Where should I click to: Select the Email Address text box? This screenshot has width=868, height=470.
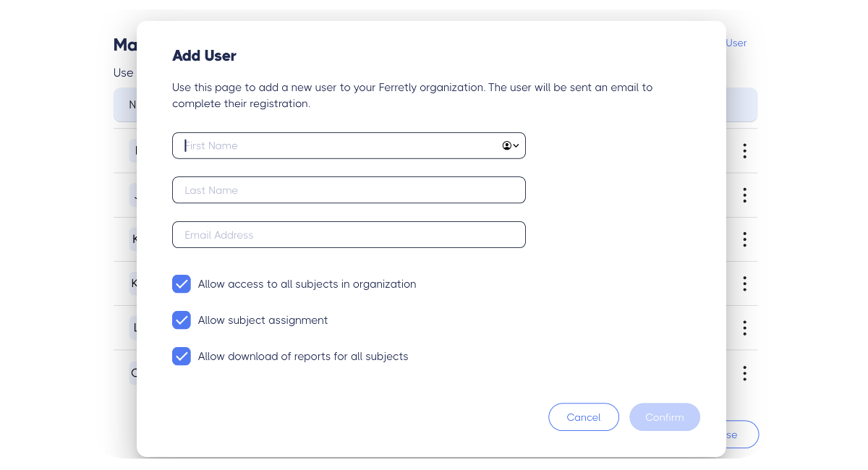coord(349,235)
